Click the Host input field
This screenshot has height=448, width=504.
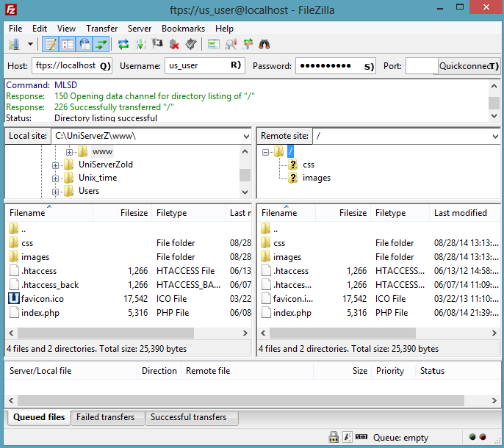click(72, 66)
